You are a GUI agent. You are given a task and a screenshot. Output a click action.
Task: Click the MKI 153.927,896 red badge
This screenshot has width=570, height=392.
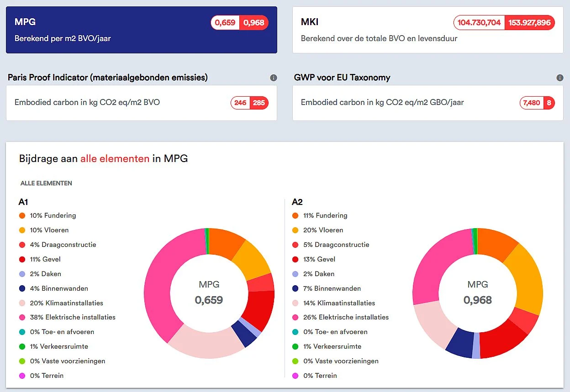click(x=529, y=23)
